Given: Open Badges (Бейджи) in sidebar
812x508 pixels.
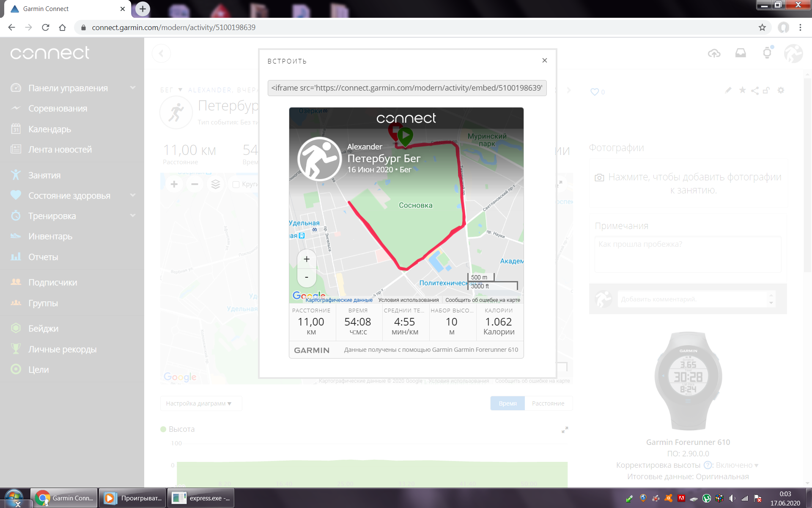Looking at the screenshot, I should [x=44, y=329].
